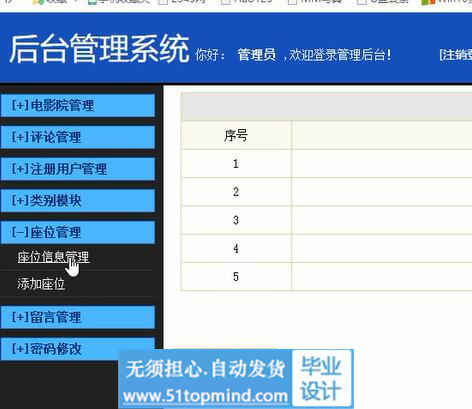Select table row numbered 4

pos(327,248)
